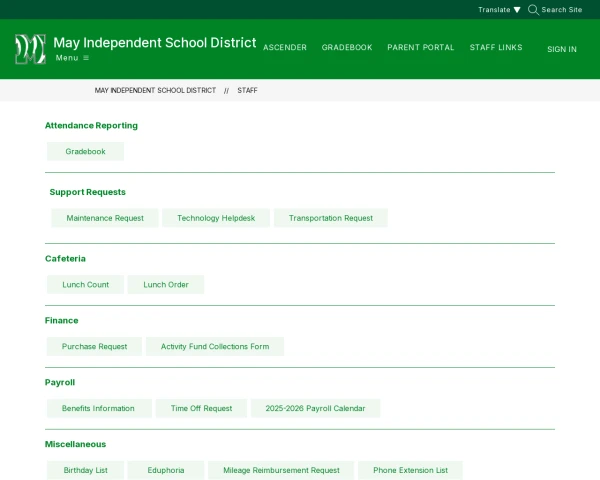This screenshot has height=480, width=600.
Task: Click the Time Off Request button
Action: [x=201, y=408]
